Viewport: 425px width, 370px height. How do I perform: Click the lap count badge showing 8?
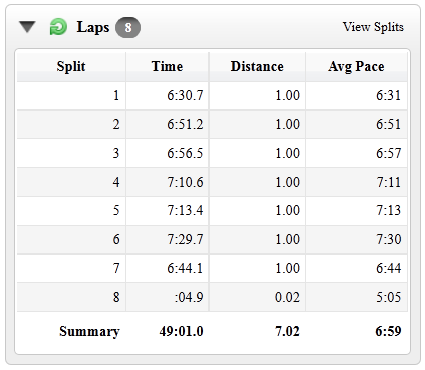point(128,27)
